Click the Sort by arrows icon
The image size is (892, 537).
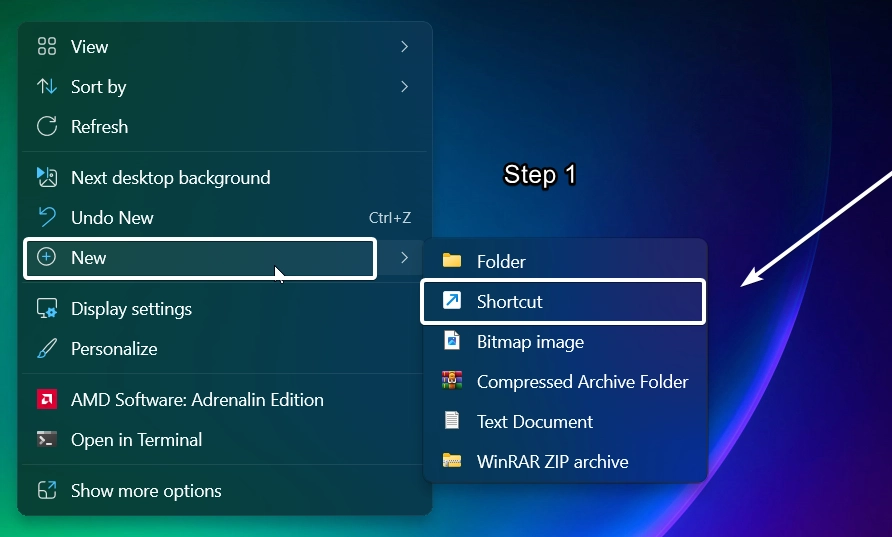(x=47, y=86)
